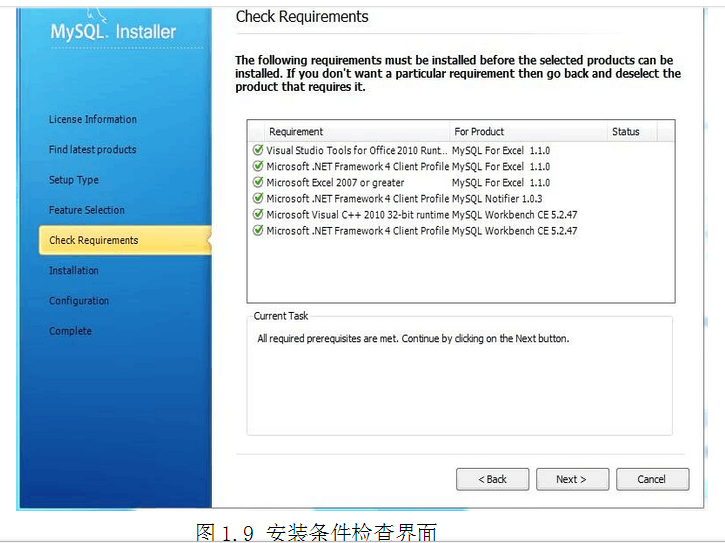Select 'Visual Studio Tools for Office 2010 Runt..' text
Screen dimensions: 725x543
click(357, 150)
